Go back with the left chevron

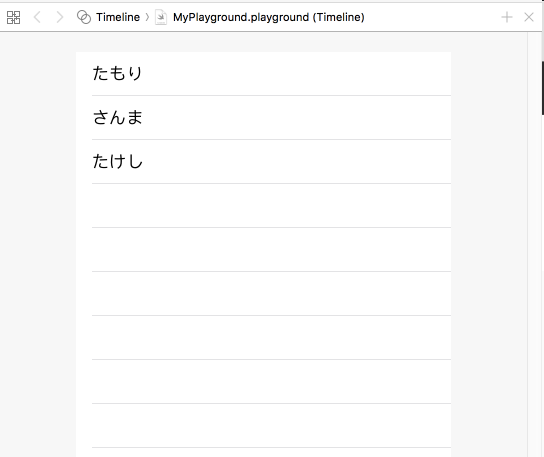pyautogui.click(x=37, y=17)
